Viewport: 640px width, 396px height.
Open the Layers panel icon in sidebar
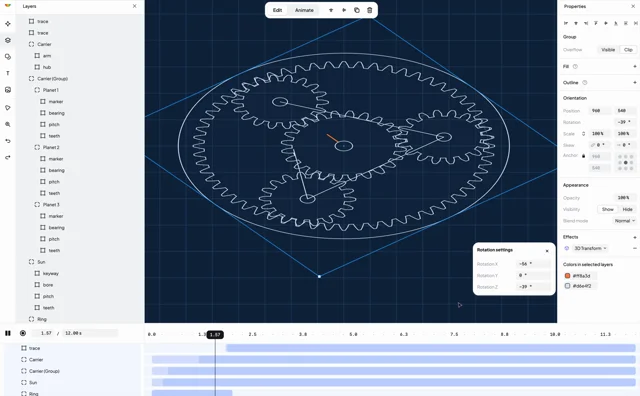8,40
